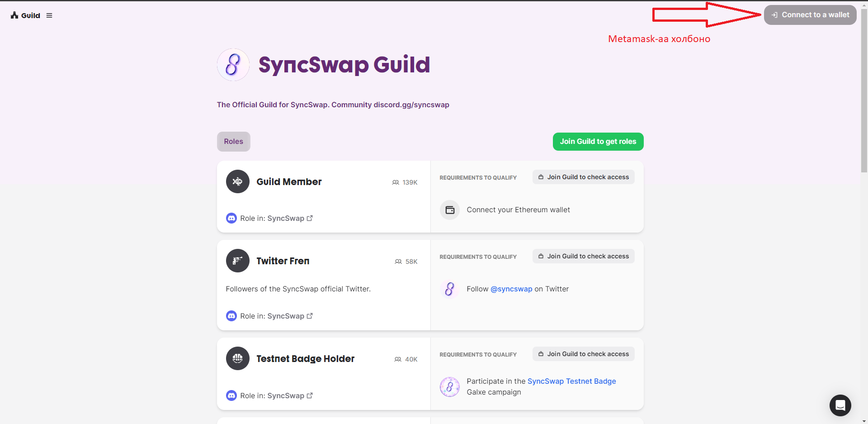Click the Join Guild to get roles button
The height and width of the screenshot is (424, 868).
[x=598, y=141]
